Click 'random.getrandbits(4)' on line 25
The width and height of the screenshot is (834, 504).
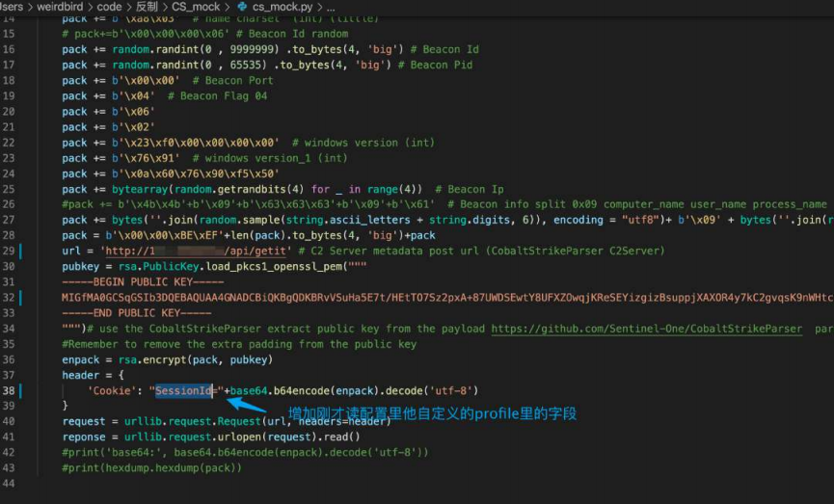point(239,189)
